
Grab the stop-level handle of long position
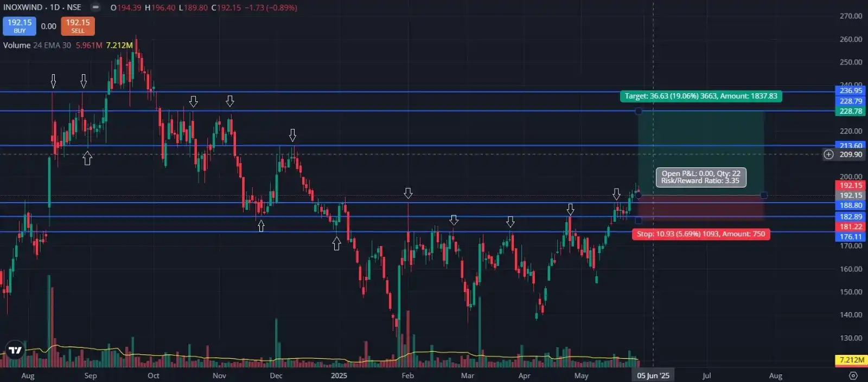[639, 221]
